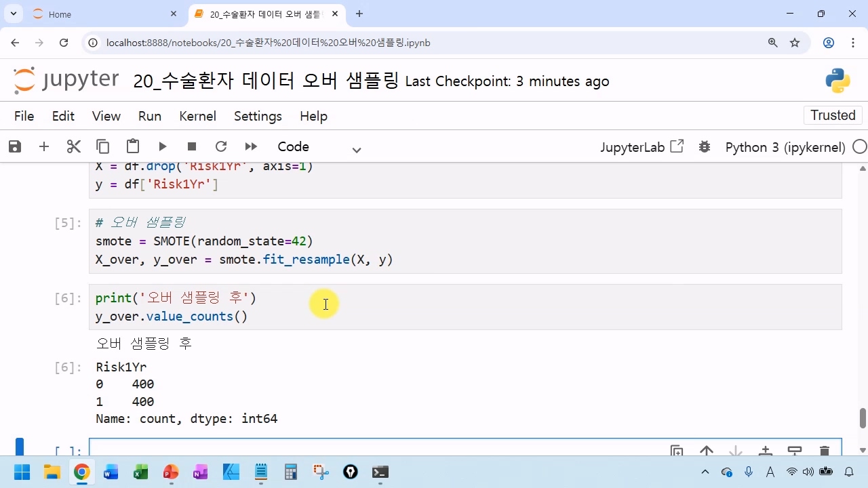The width and height of the screenshot is (868, 488).
Task: Interrupt the kernel with the stop icon
Action: (192, 146)
